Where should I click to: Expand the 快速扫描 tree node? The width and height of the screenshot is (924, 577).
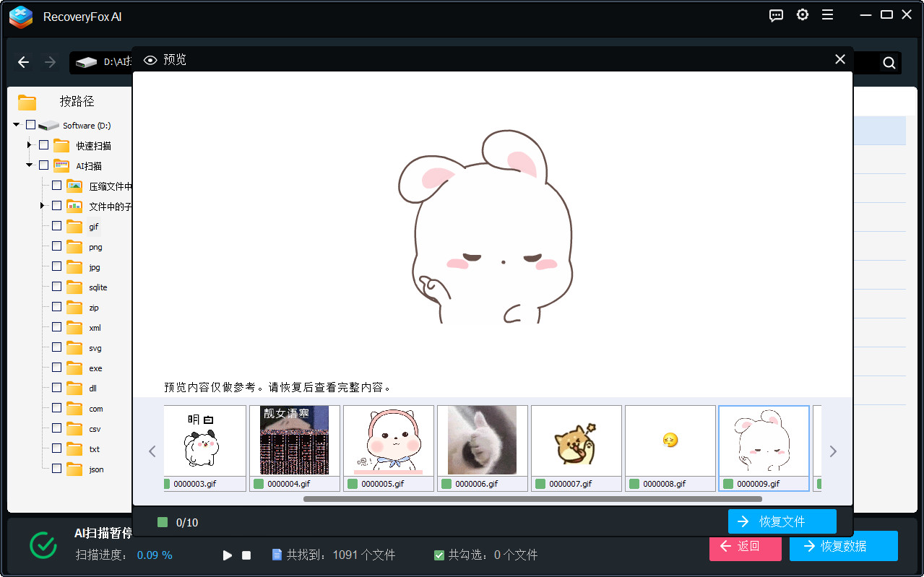tap(29, 144)
